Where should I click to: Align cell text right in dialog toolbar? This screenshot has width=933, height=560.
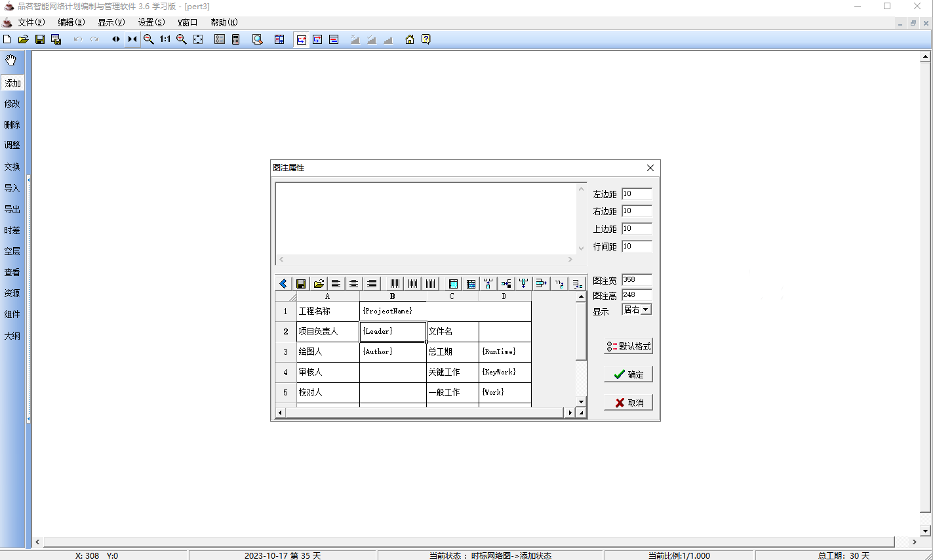click(372, 283)
